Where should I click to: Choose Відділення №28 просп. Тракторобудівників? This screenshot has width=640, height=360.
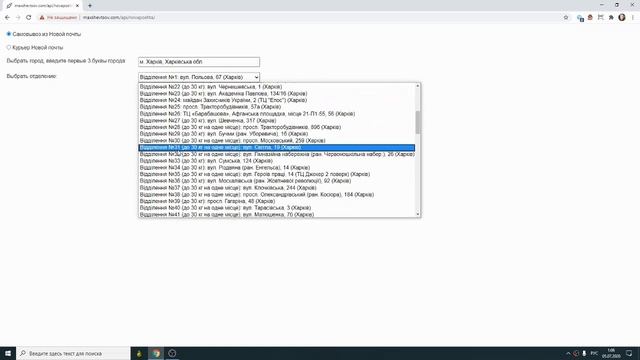point(277,127)
